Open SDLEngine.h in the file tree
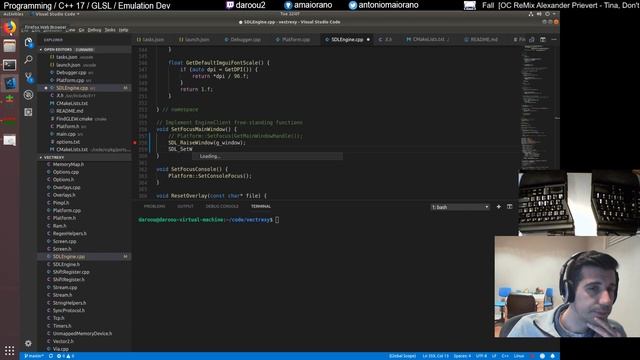Image resolution: width=640 pixels, height=360 pixels. click(66, 264)
